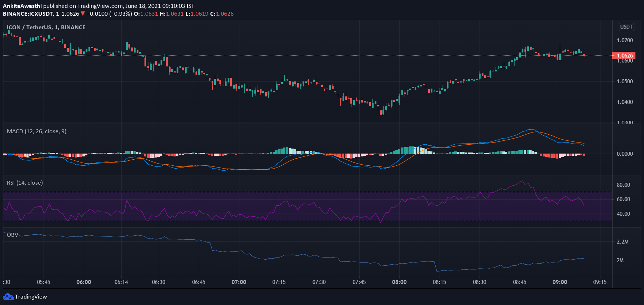This screenshot has height=305, width=644.
Task: Click the 80.00 RSI axis label
Action: pos(623,185)
